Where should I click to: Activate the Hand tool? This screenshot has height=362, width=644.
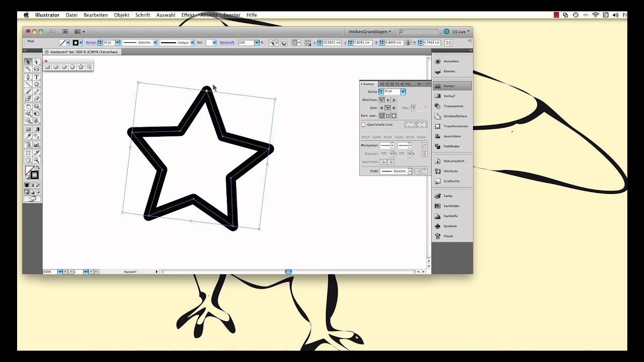pyautogui.click(x=28, y=160)
